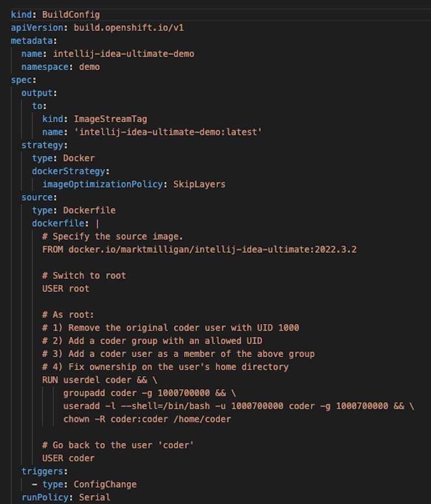Click the 'dockerStrategy:' key
The image size is (431, 504).
click(71, 171)
